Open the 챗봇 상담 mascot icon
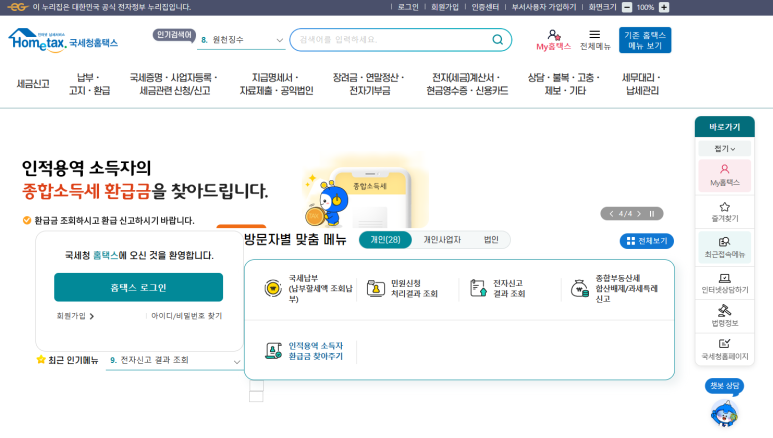Image resolution: width=773 pixels, height=438 pixels. (x=724, y=412)
